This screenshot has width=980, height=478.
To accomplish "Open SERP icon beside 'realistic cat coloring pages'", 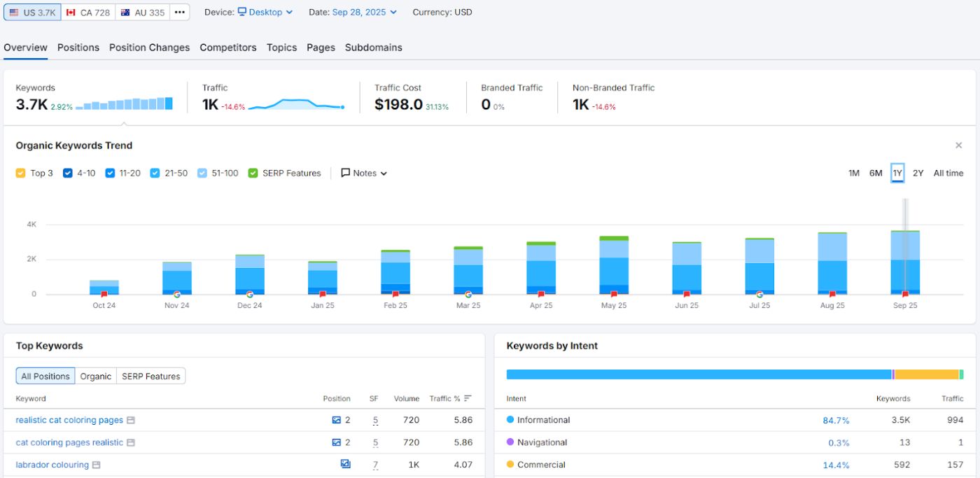I will coord(131,421).
